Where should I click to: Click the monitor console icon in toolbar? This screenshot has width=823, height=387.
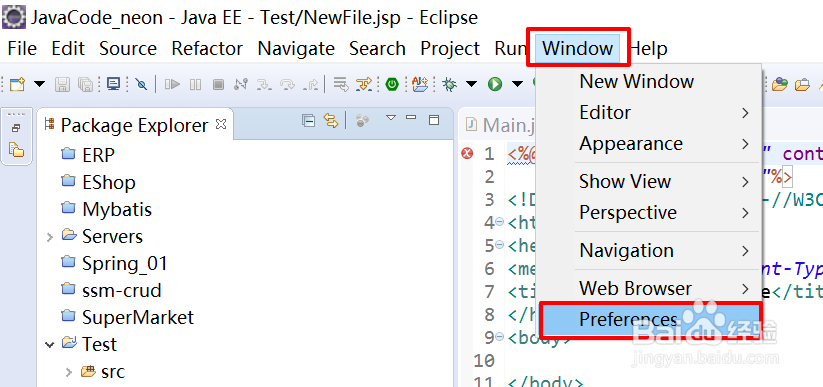pyautogui.click(x=113, y=84)
